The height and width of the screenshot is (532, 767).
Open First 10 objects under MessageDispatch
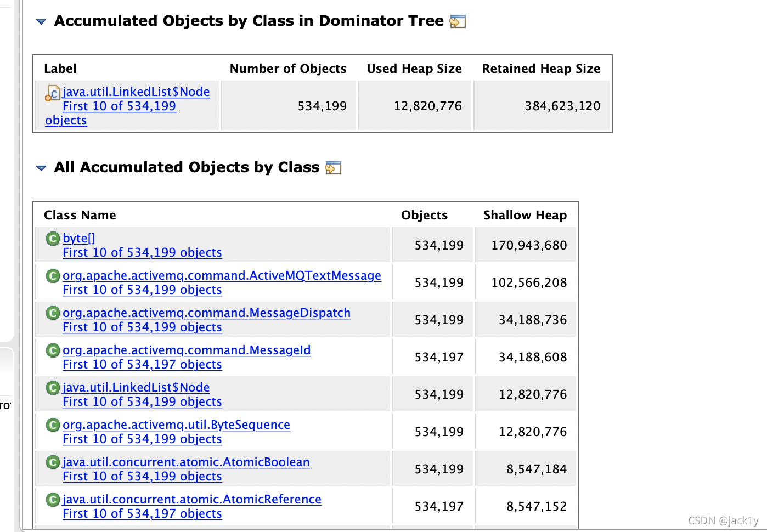tap(142, 327)
